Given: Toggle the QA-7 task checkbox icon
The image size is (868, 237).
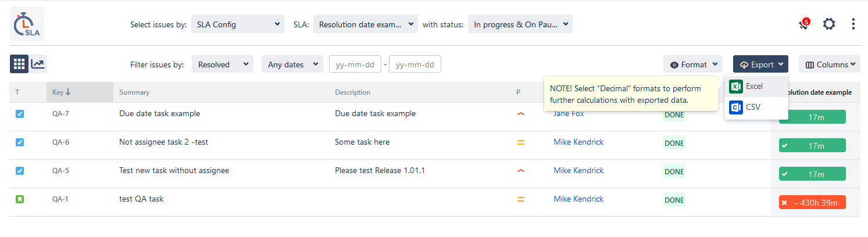Looking at the screenshot, I should click(x=20, y=114).
